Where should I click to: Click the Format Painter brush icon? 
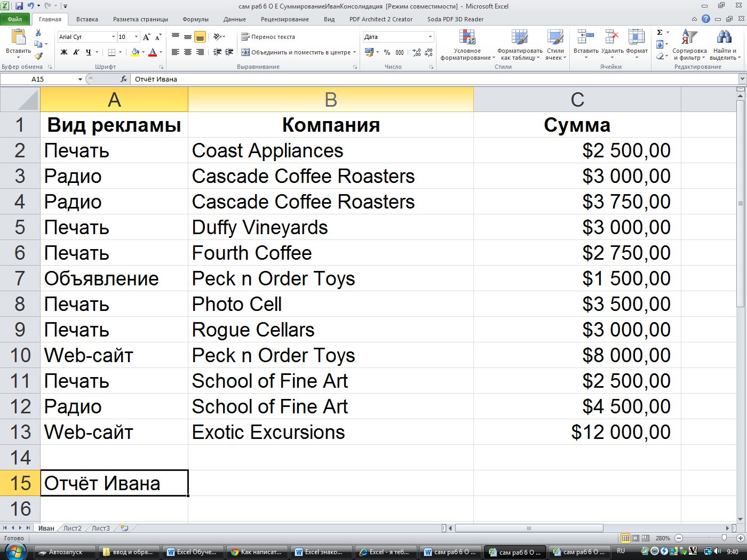[x=38, y=55]
